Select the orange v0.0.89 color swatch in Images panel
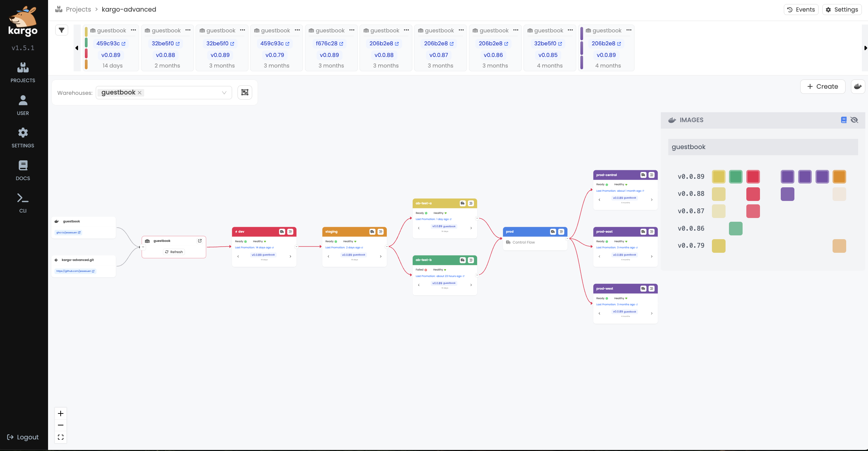 (x=840, y=177)
